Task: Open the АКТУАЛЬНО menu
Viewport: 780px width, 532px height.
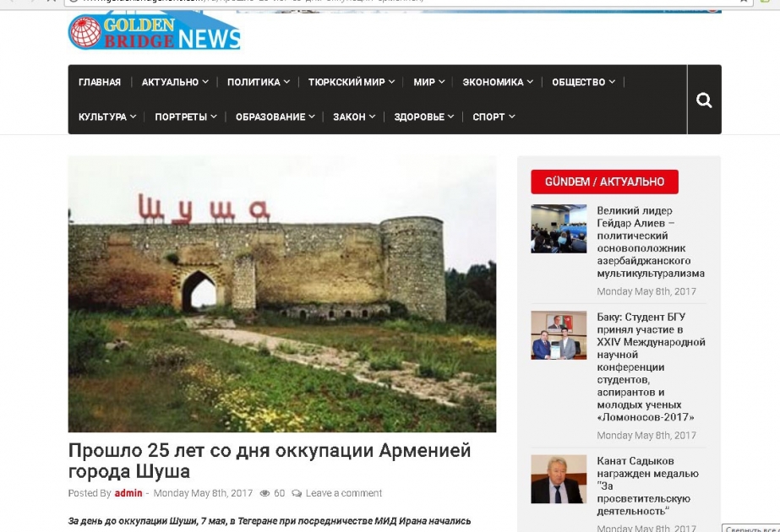Action: tap(175, 82)
